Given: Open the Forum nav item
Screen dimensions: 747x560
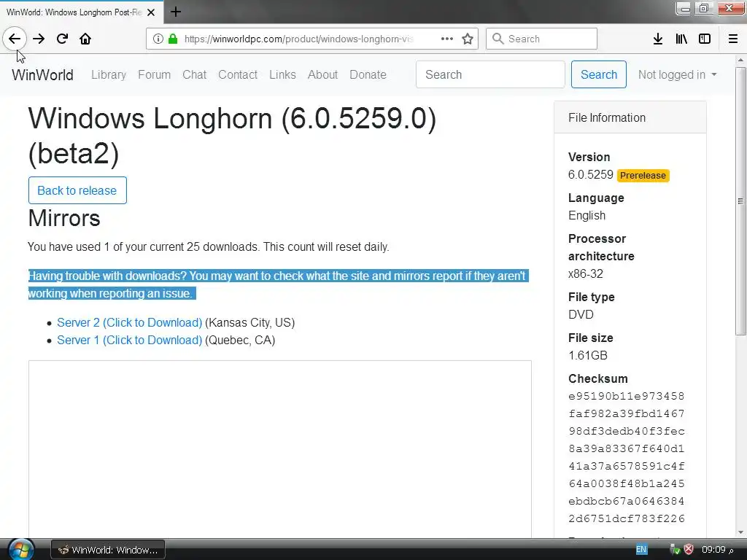Looking at the screenshot, I should 154,75.
